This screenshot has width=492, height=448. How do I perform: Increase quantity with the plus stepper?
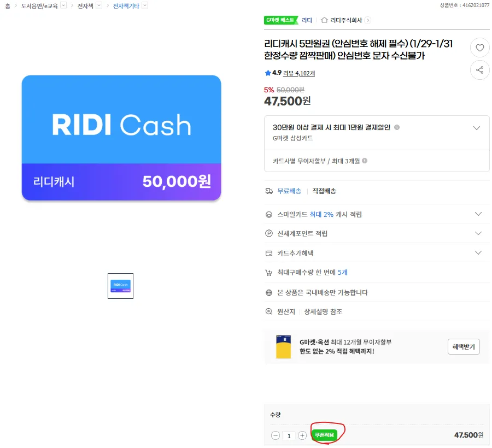click(302, 435)
